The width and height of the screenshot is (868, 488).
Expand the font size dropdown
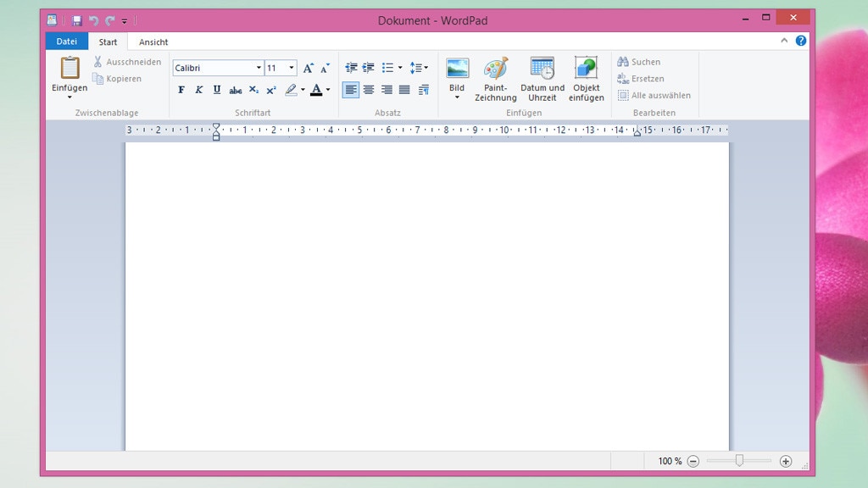tap(292, 68)
